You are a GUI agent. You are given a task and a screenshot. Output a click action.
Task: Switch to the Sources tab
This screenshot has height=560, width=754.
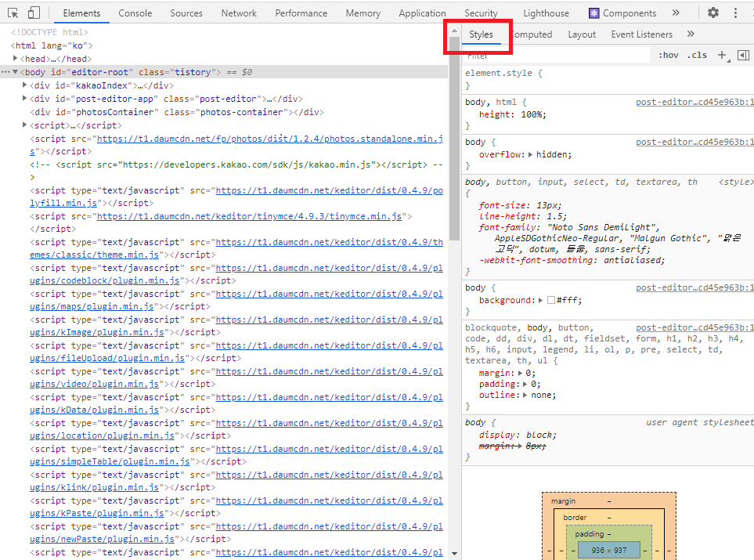tap(186, 13)
